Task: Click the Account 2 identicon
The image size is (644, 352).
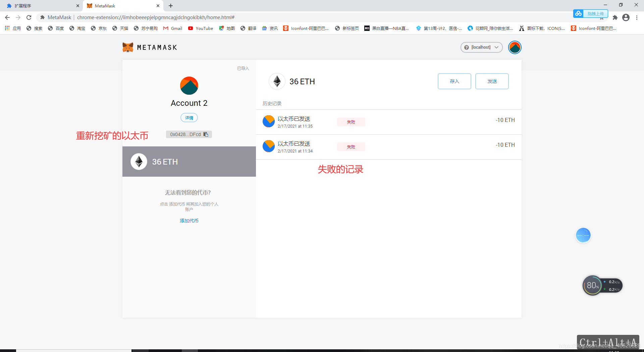Action: [x=189, y=86]
